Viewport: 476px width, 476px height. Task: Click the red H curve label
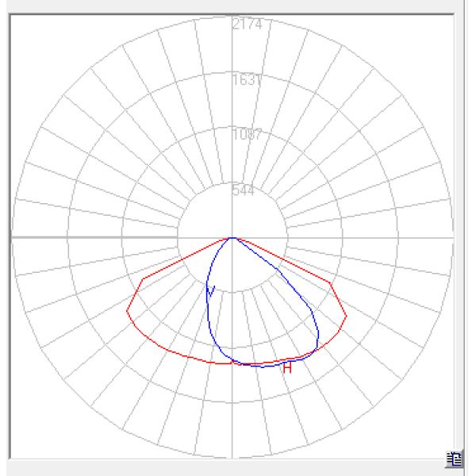pyautogui.click(x=287, y=368)
